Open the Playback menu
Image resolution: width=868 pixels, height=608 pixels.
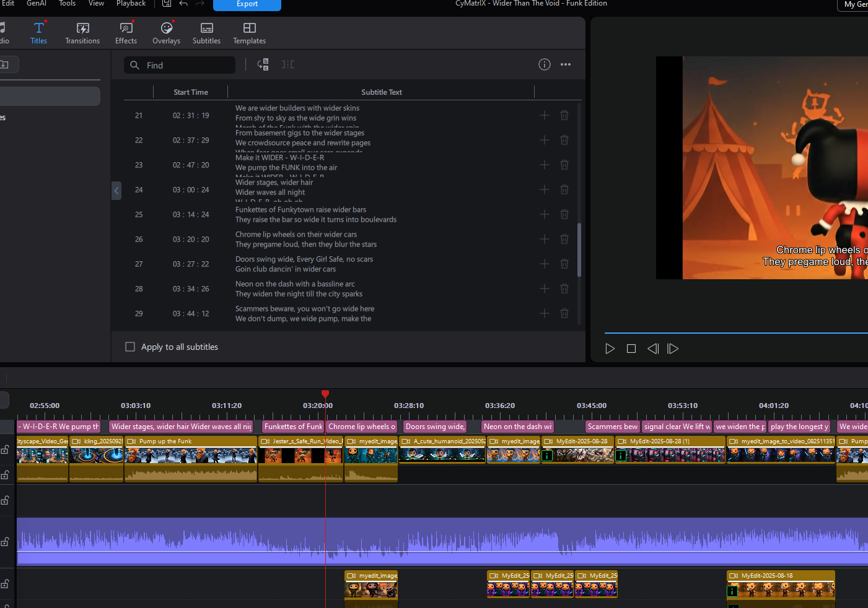(x=131, y=4)
